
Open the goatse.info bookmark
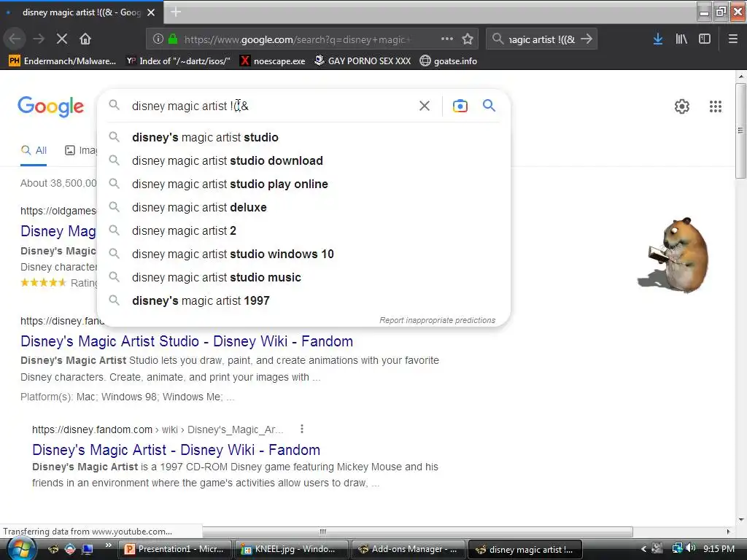click(x=449, y=61)
